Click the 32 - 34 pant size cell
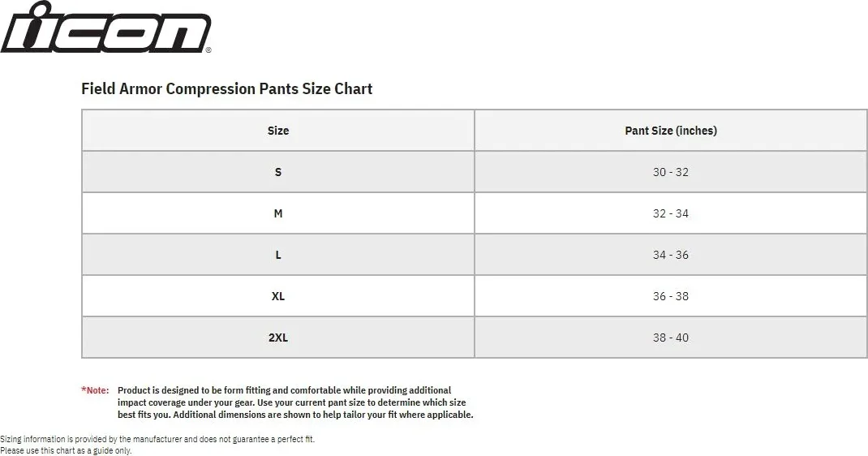 click(671, 213)
